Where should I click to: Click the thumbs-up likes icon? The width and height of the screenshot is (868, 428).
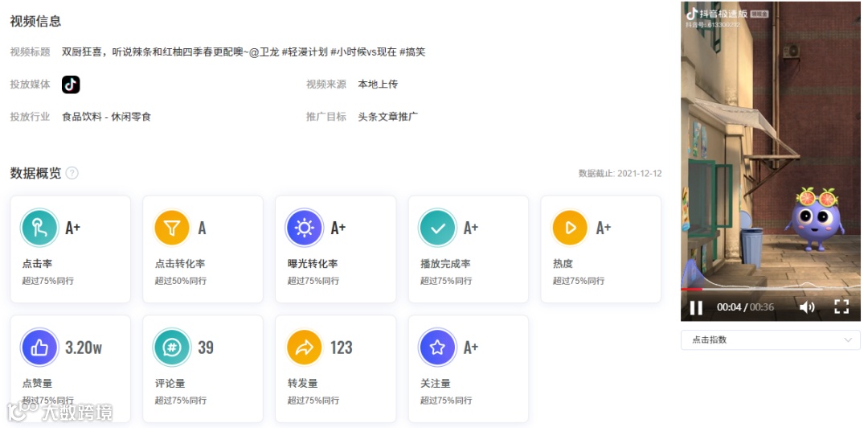click(x=39, y=348)
